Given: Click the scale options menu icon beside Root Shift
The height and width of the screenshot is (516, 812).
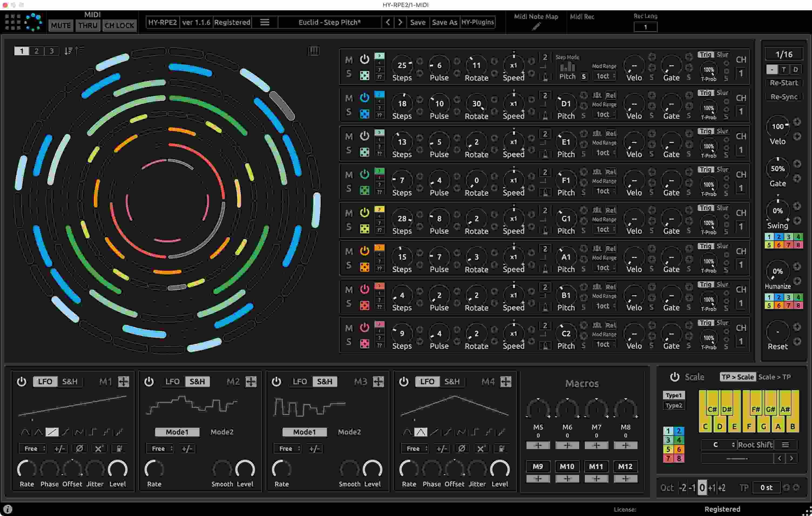Looking at the screenshot, I should (x=785, y=445).
